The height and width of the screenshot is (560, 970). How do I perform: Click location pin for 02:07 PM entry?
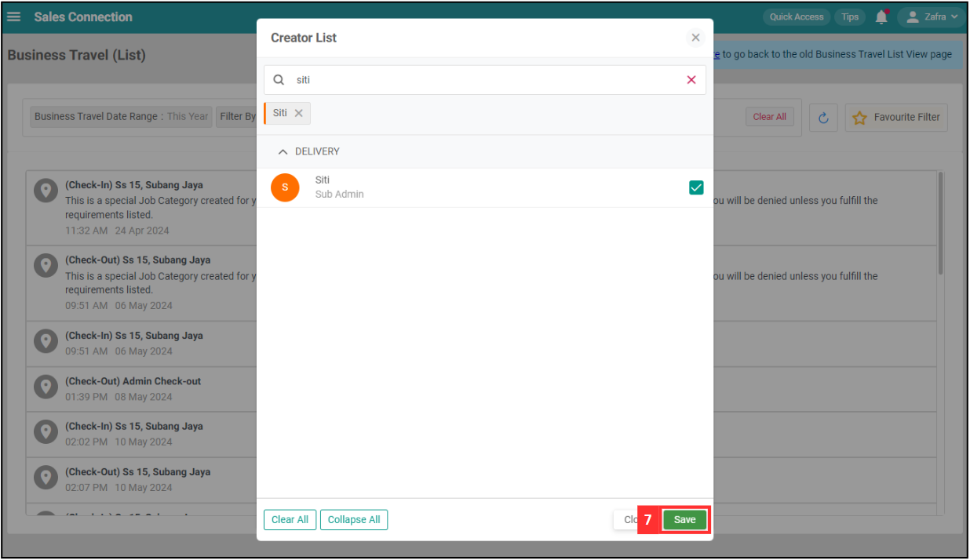pyautogui.click(x=46, y=477)
